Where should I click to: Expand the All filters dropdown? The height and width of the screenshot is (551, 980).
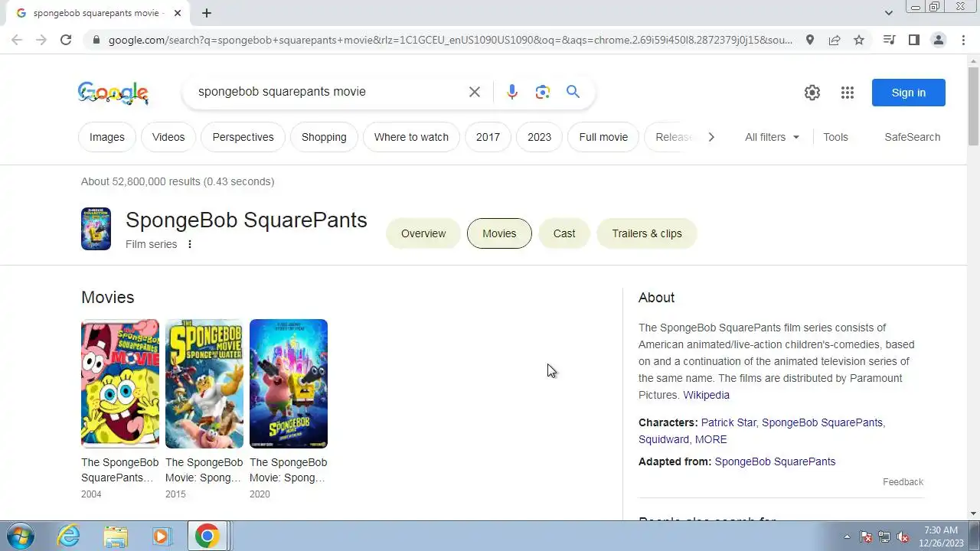(772, 137)
